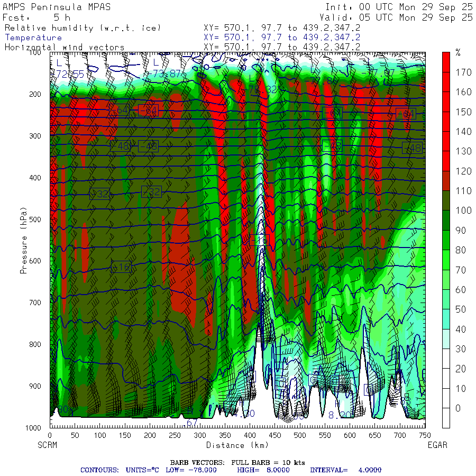Screen dimensions: 476x476
Task: Click the 'LOW= -76.000' caption value
Action: click(x=191, y=470)
